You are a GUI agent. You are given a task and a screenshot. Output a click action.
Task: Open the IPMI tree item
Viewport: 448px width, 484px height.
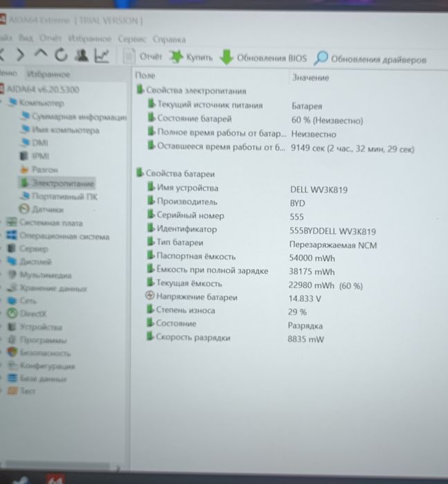tap(35, 156)
